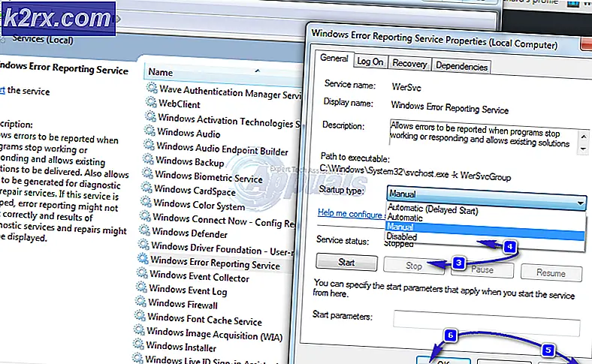Screen dimensions: 592x364
Task: Click the gear icon beside Windows Firewall
Action: pos(140,301)
